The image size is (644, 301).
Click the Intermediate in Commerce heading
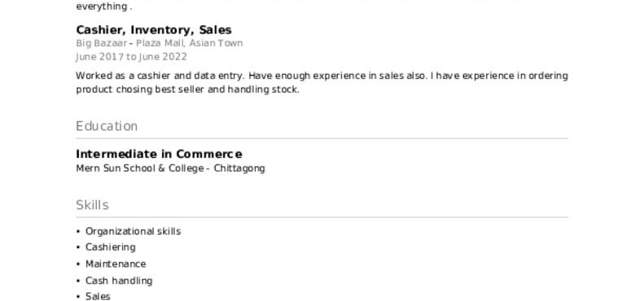159,154
